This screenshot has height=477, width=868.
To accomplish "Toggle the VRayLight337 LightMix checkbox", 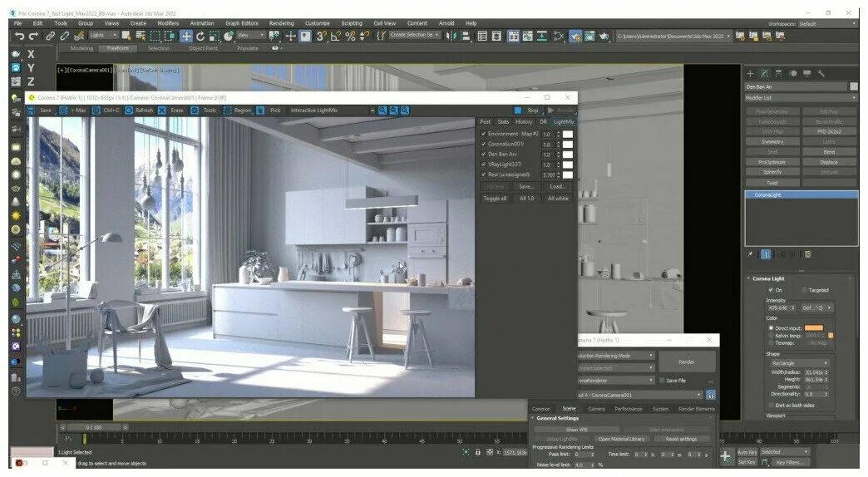I will pyautogui.click(x=483, y=165).
